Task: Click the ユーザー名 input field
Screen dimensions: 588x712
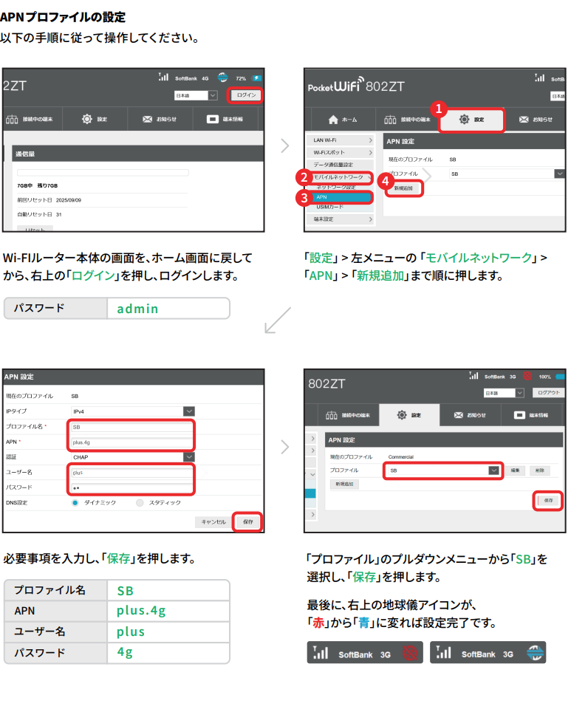Action: [x=132, y=473]
